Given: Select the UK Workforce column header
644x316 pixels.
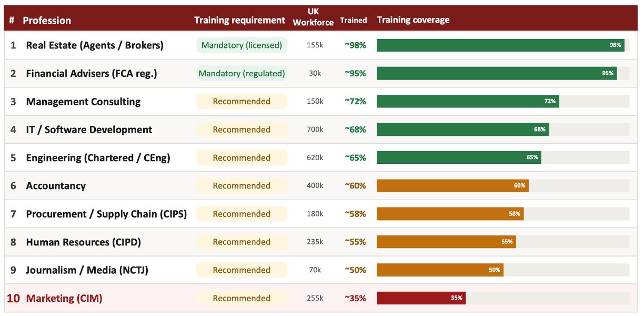Looking at the screenshot, I should [x=313, y=17].
